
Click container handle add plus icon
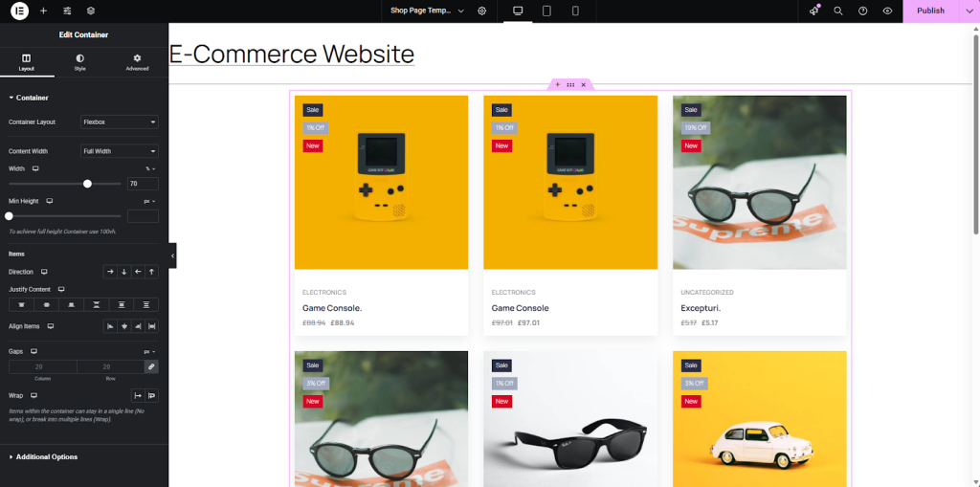point(558,84)
